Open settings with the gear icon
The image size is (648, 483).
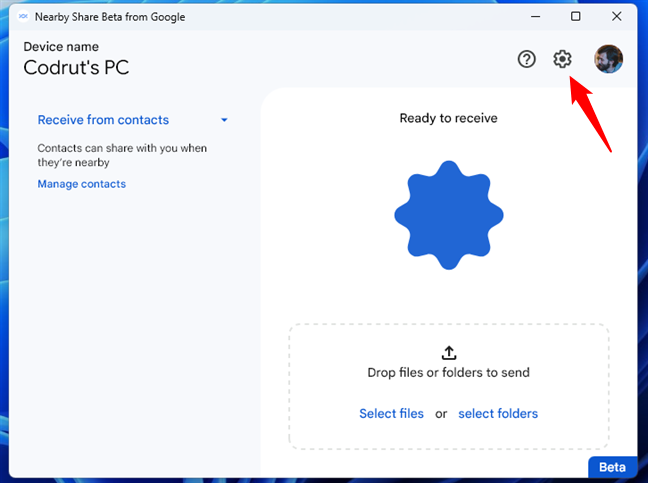562,59
